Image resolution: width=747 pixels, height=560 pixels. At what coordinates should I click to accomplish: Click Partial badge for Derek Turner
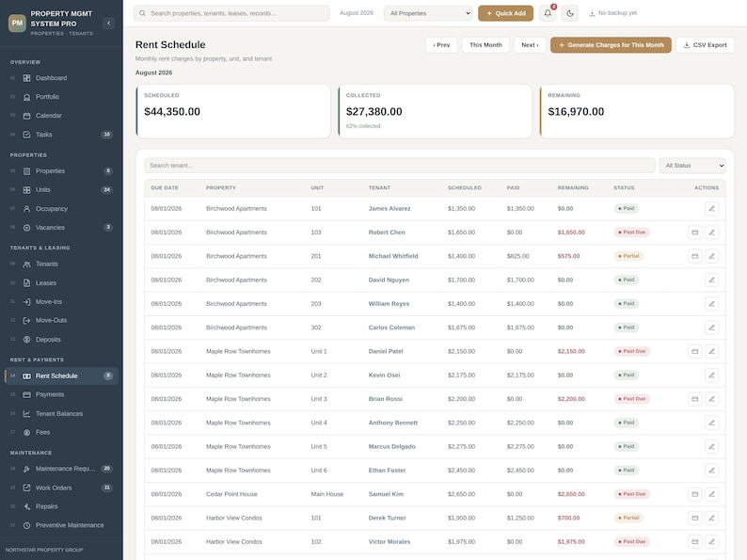[628, 518]
